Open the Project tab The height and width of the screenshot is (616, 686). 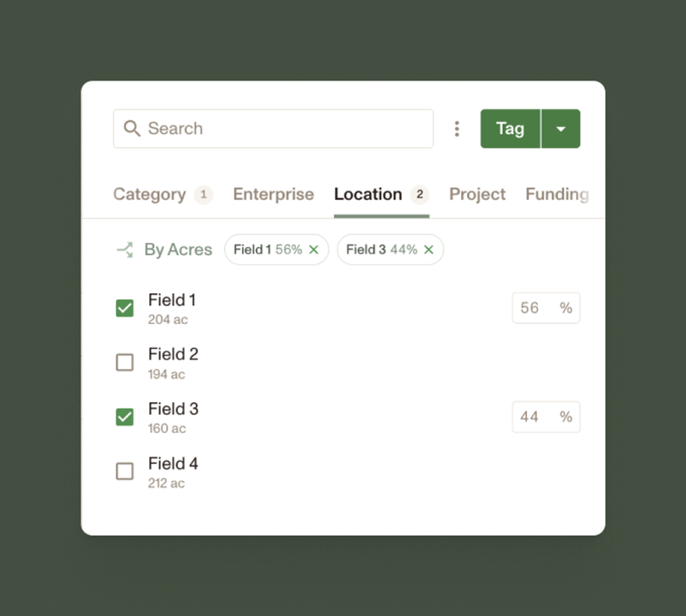tap(477, 194)
